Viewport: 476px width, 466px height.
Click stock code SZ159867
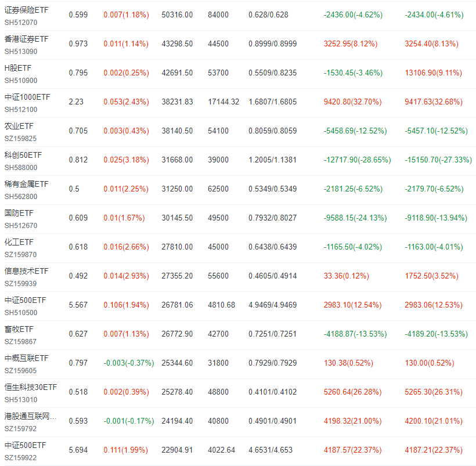click(20, 342)
